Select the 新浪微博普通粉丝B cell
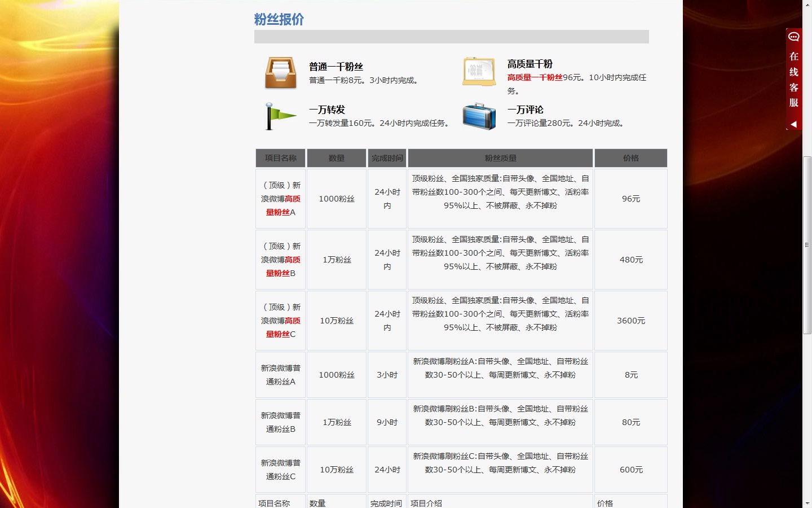Image resolution: width=812 pixels, height=508 pixels. [280, 422]
